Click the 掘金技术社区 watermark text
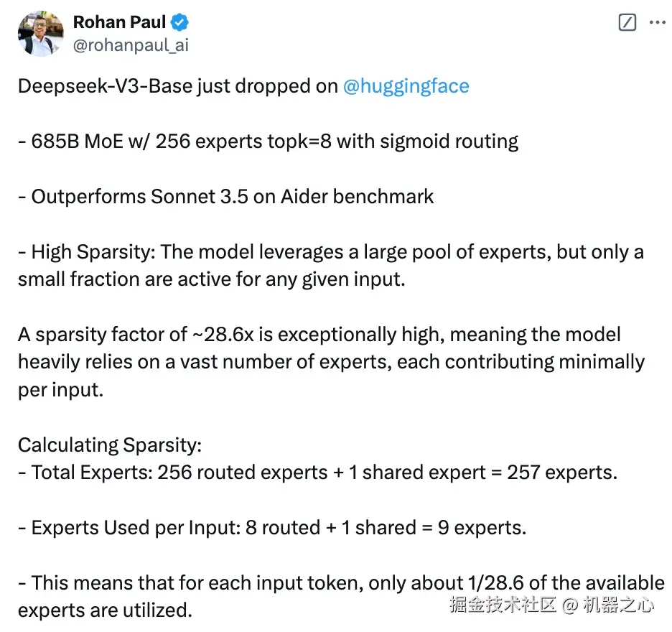The image size is (672, 632). pos(503,605)
